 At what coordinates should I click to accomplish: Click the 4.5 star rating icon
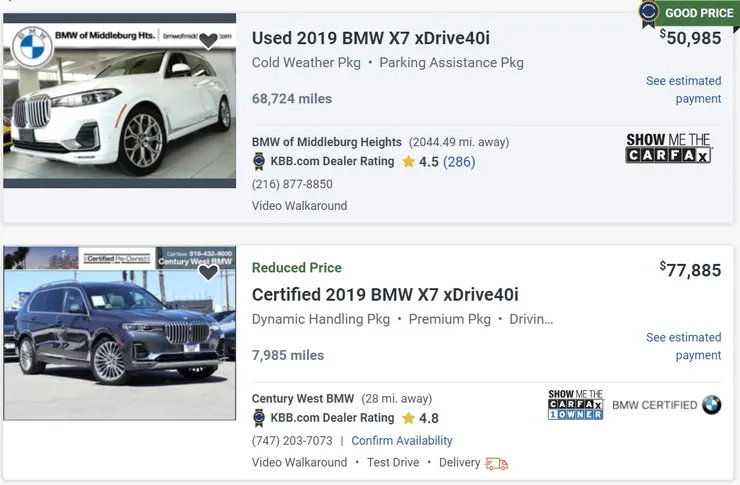(408, 162)
